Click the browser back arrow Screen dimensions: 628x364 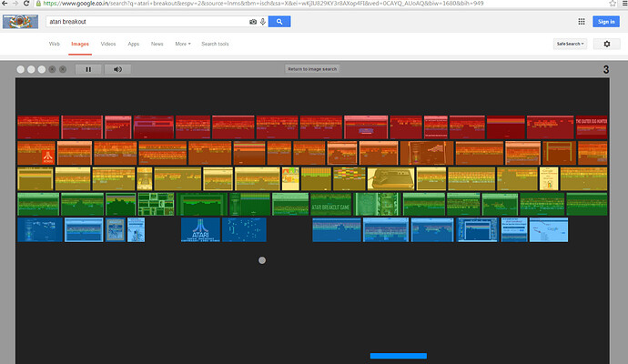point(5,4)
